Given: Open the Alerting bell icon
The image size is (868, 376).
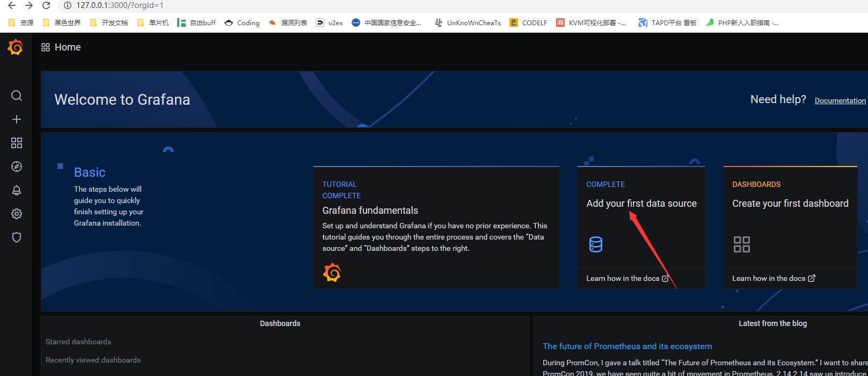Looking at the screenshot, I should [x=17, y=190].
